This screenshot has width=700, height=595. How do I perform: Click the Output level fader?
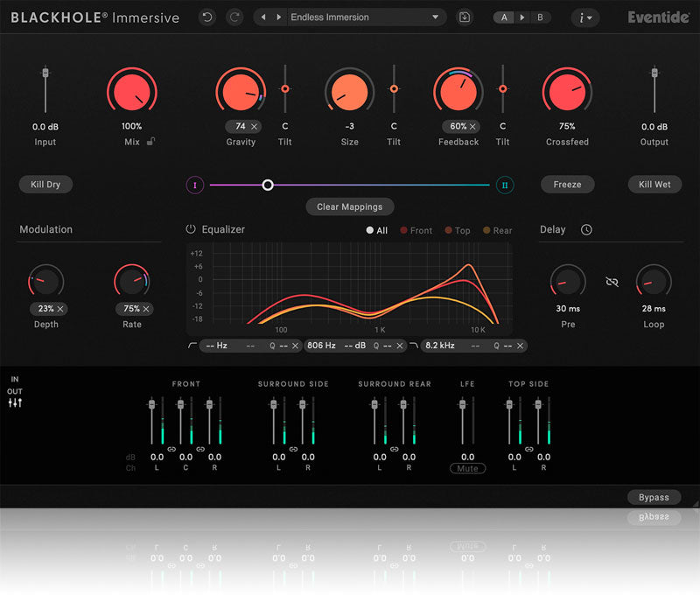[654, 73]
